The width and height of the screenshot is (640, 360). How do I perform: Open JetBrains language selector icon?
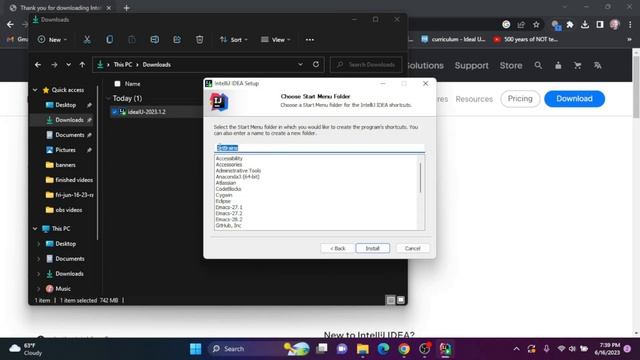click(x=598, y=65)
